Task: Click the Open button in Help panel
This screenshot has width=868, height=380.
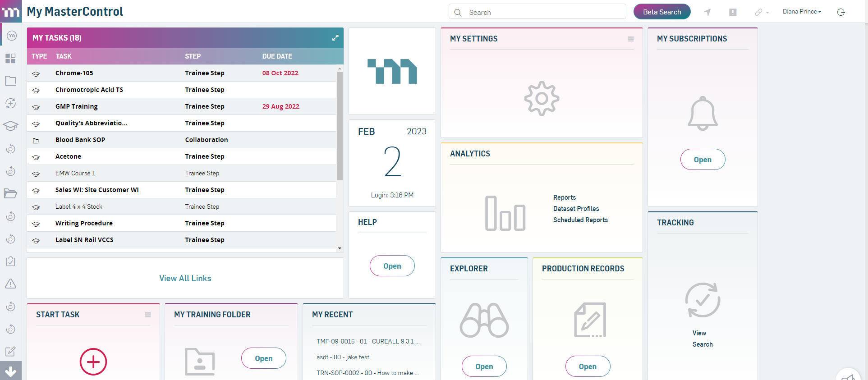Action: (392, 266)
